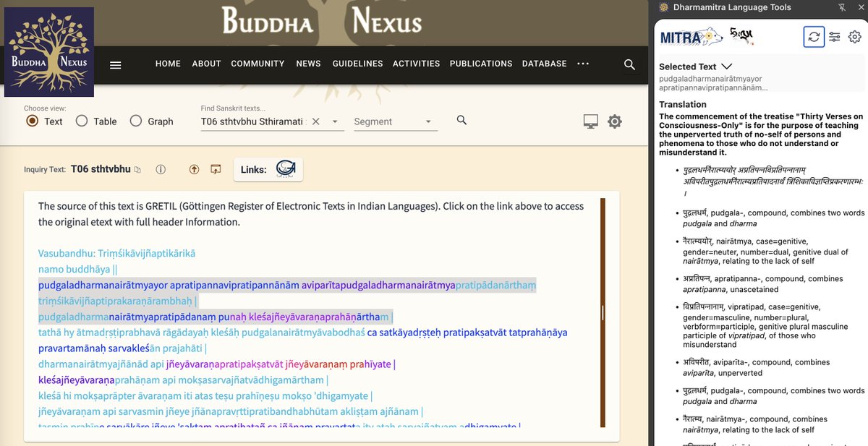Unpin the Dharmamitra Language Tools panel

click(x=843, y=7)
